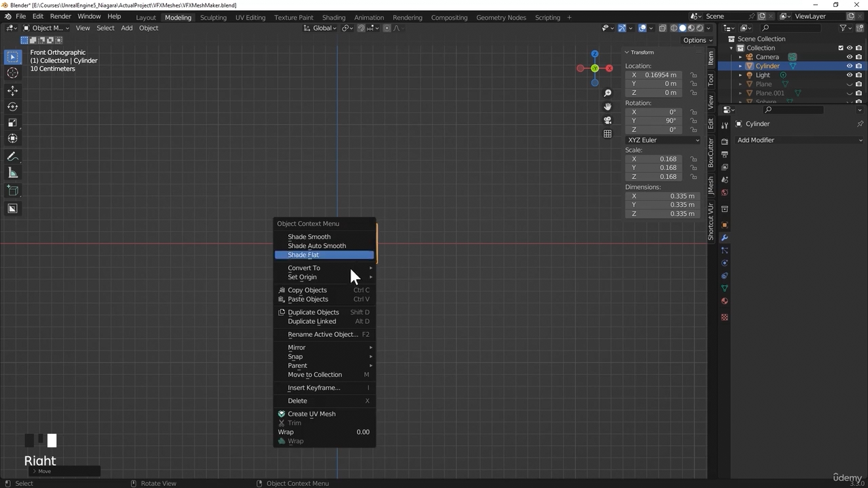Toggle lock on Location X value

pyautogui.click(x=694, y=75)
